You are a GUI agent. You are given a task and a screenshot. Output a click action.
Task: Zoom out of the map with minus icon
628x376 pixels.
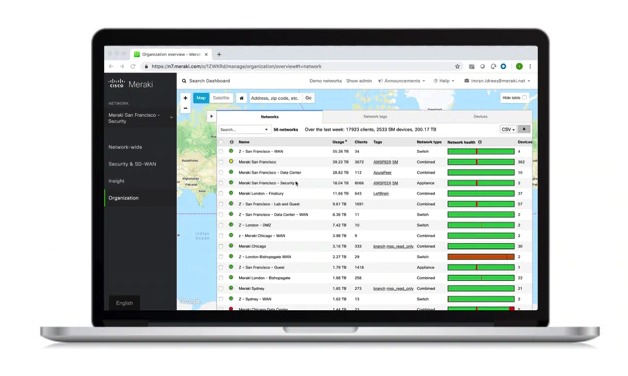coord(185,108)
